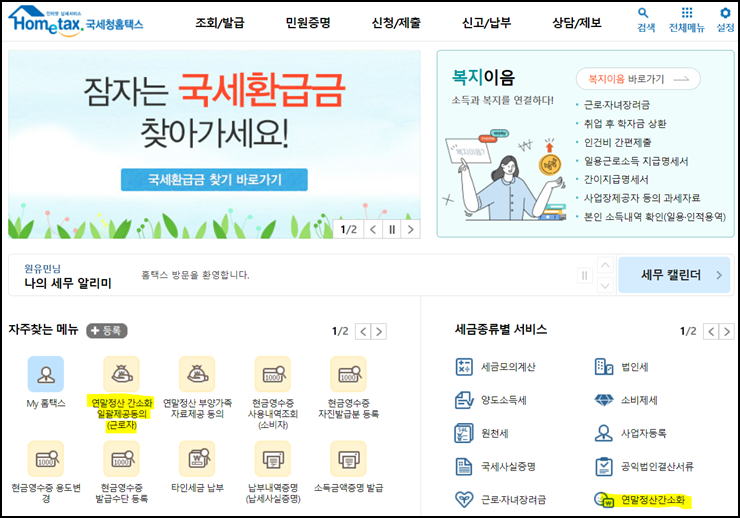Click the 복지이음 woman illustration
Viewport: 740px width, 518px height.
[506, 177]
